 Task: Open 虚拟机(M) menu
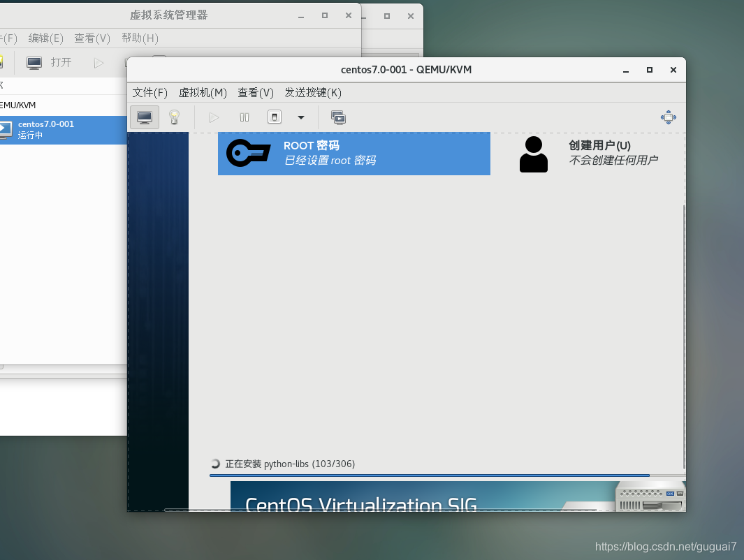click(x=203, y=92)
